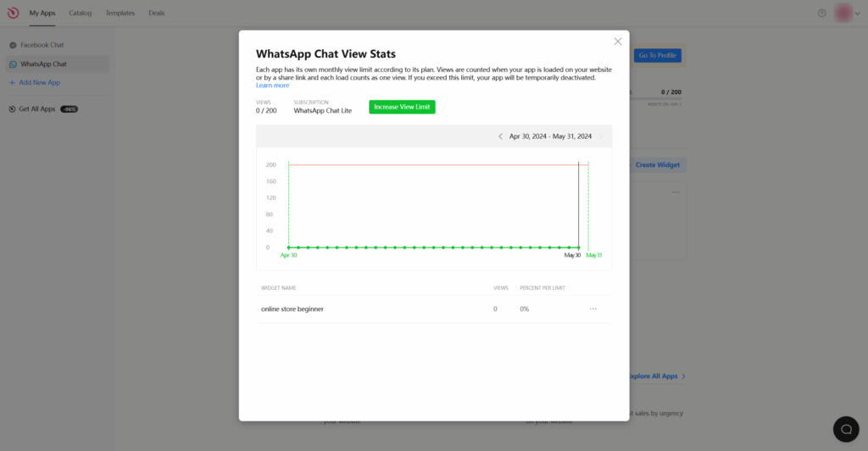Open the help question mark icon
This screenshot has width=868, height=451.
click(x=821, y=13)
